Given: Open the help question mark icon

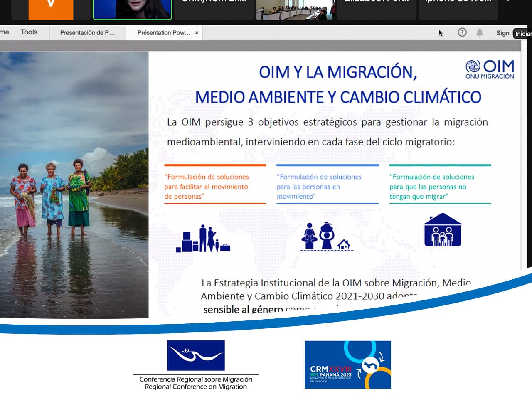Looking at the screenshot, I should (462, 32).
